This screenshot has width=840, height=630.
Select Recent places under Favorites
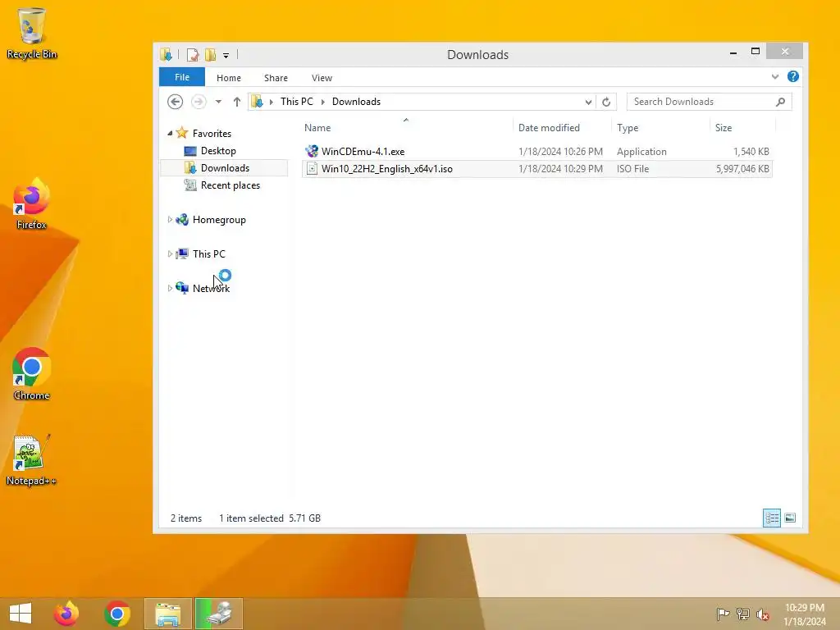[x=231, y=185]
